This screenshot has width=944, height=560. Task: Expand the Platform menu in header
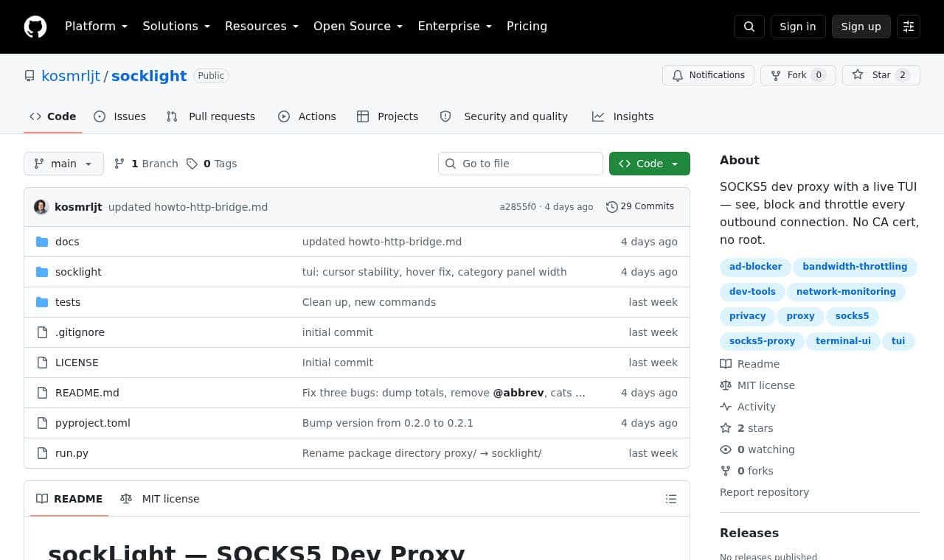(x=96, y=27)
